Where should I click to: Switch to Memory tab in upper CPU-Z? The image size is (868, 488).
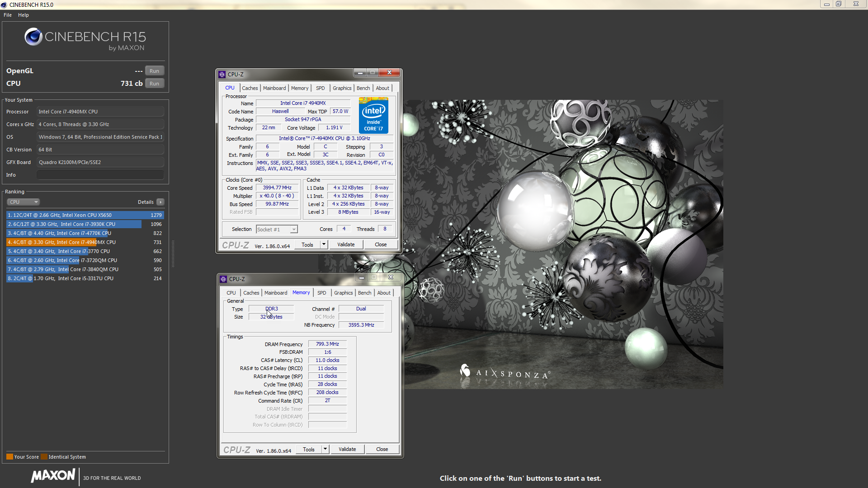click(300, 88)
